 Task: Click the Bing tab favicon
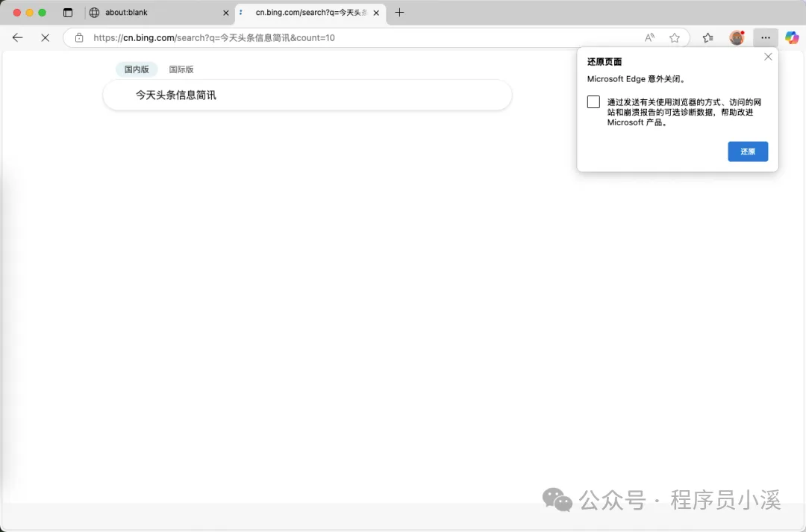coord(240,13)
